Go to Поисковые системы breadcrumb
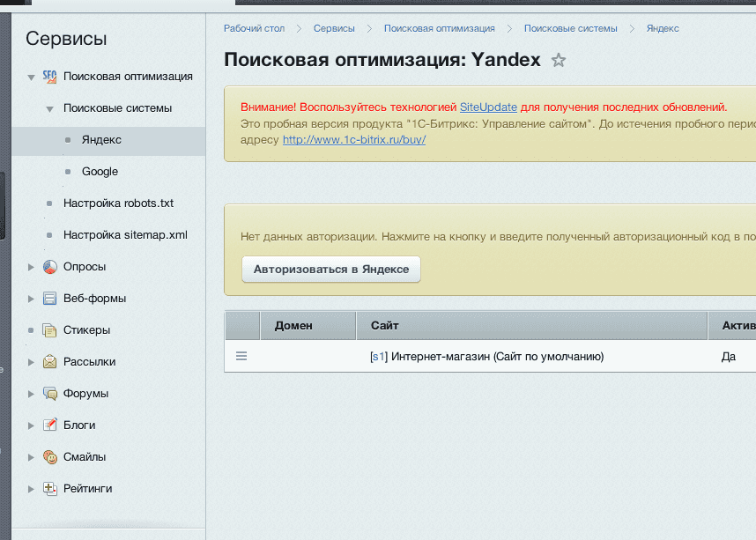This screenshot has width=756, height=540. tap(570, 28)
